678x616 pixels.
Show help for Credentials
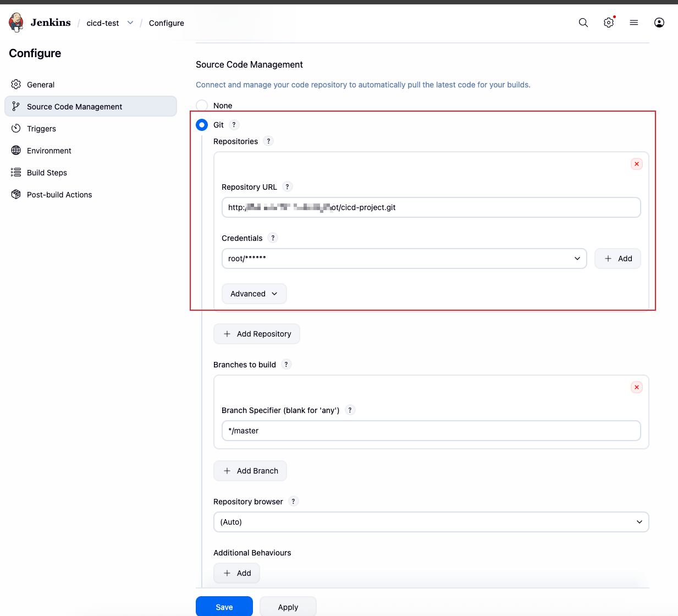pyautogui.click(x=273, y=238)
